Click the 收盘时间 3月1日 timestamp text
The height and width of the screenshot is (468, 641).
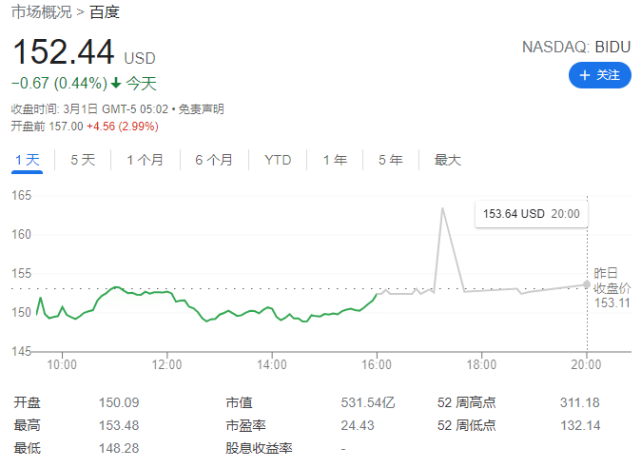pyautogui.click(x=90, y=109)
